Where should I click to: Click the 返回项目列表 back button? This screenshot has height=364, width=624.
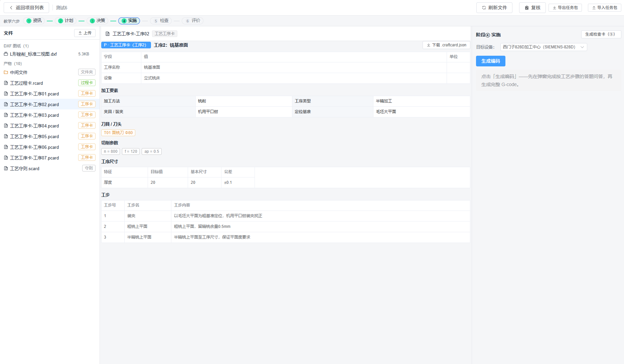[26, 8]
